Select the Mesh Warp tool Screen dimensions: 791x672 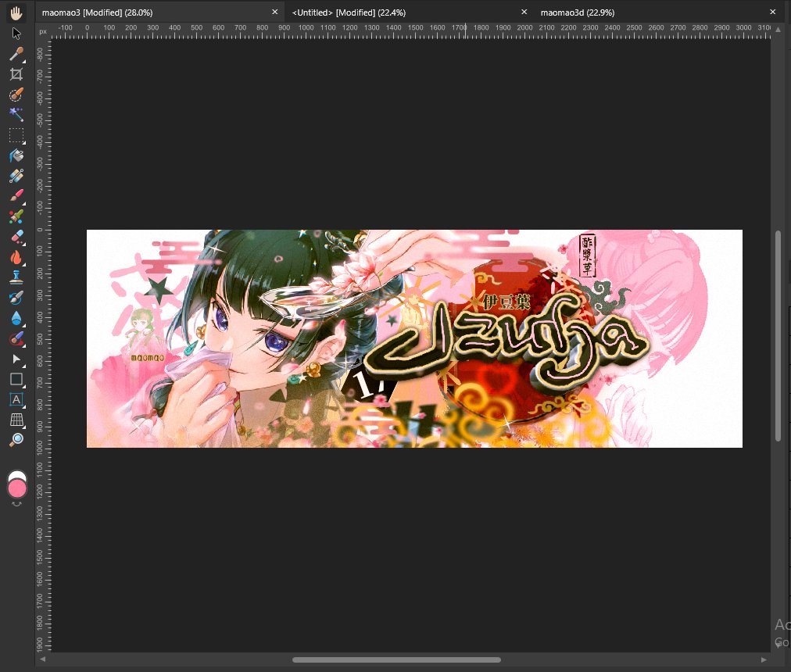(16, 420)
